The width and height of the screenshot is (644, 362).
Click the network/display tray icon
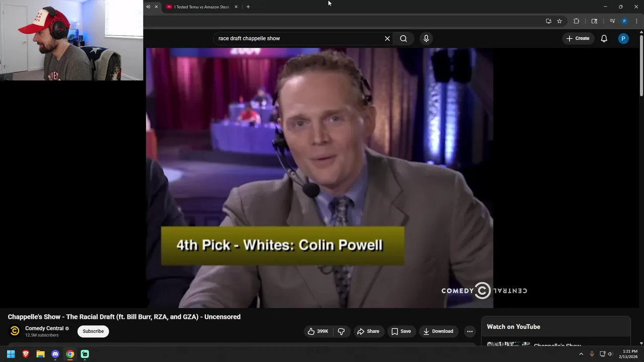point(602,354)
